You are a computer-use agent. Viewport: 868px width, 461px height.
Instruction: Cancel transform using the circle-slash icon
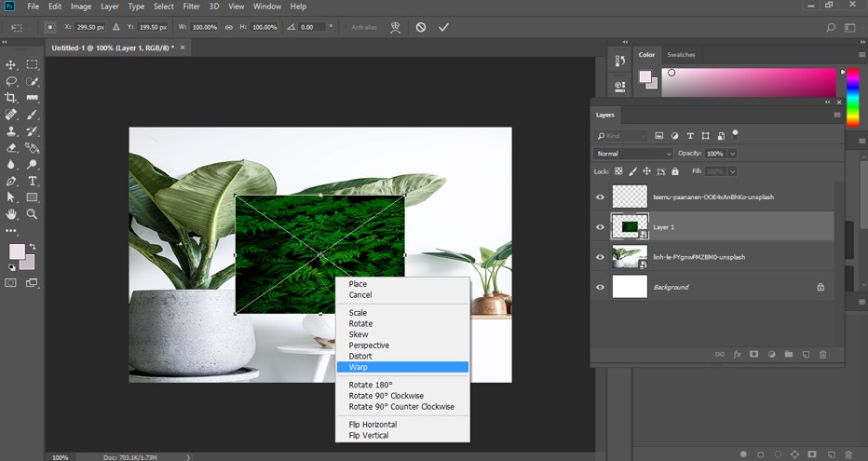pyautogui.click(x=421, y=27)
